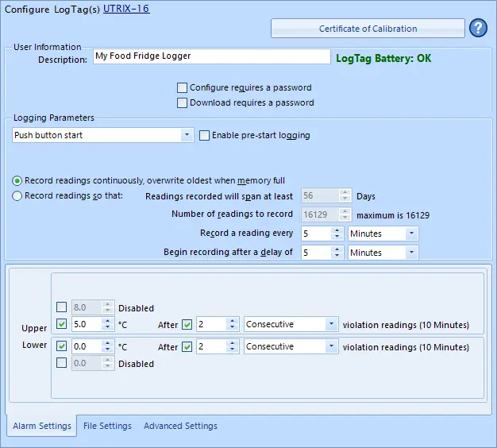The image size is (497, 448).
Task: Open the UTRIX-16 model link
Action: [x=126, y=9]
